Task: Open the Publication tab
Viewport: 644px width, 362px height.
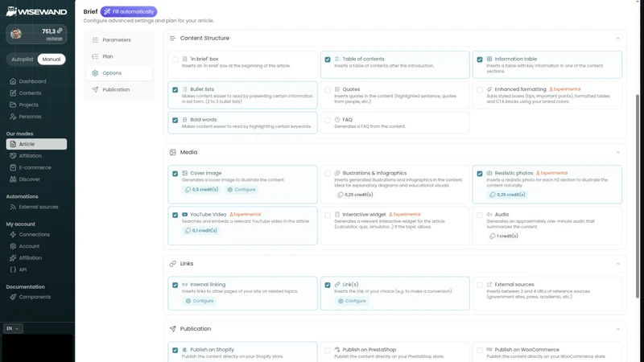Action: point(119,89)
